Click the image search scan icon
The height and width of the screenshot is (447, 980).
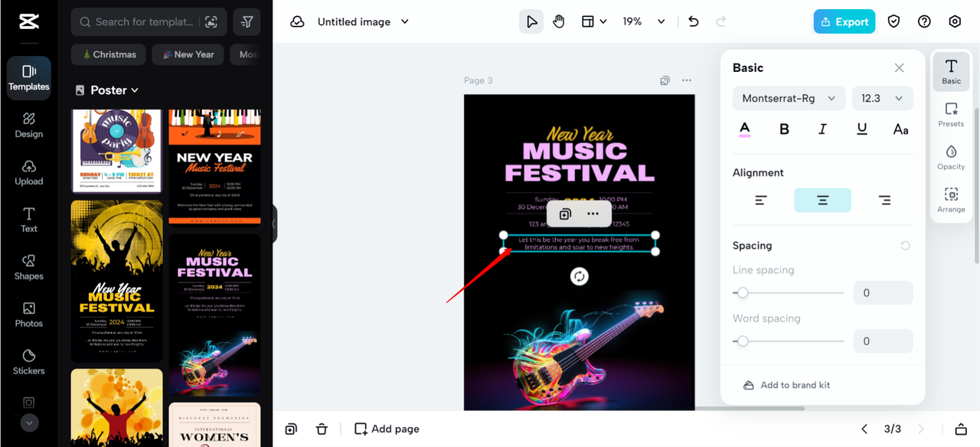[211, 22]
